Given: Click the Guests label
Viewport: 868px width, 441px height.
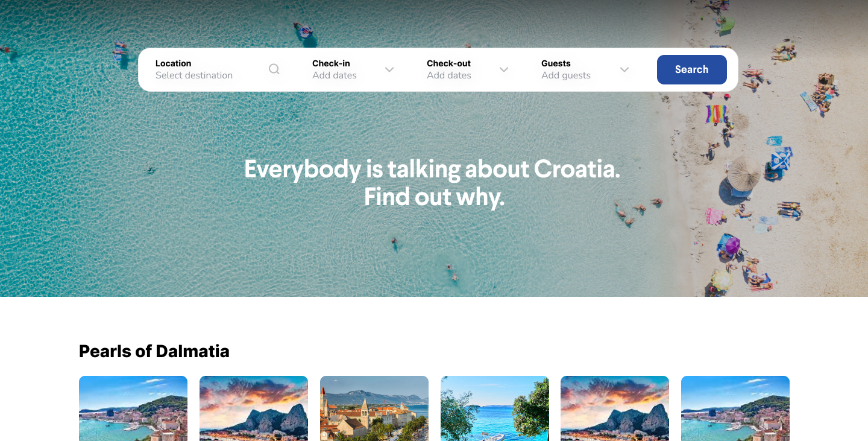Looking at the screenshot, I should (556, 63).
